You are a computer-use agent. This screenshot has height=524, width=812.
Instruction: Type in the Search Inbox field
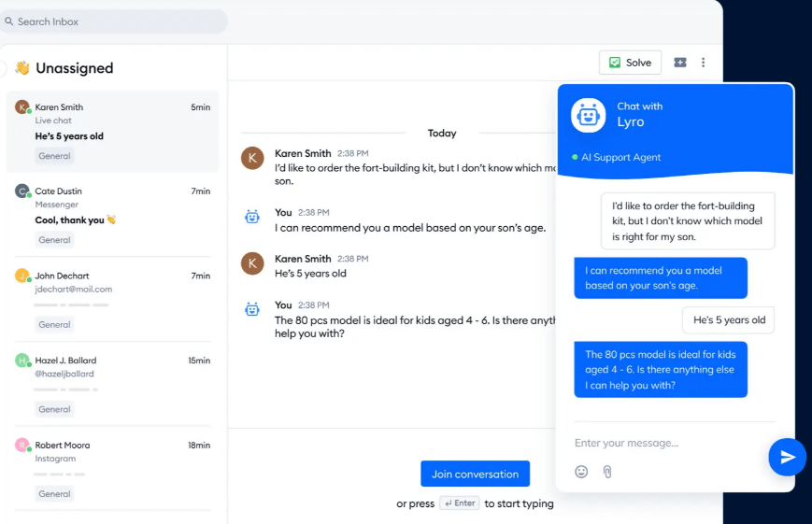(x=117, y=21)
